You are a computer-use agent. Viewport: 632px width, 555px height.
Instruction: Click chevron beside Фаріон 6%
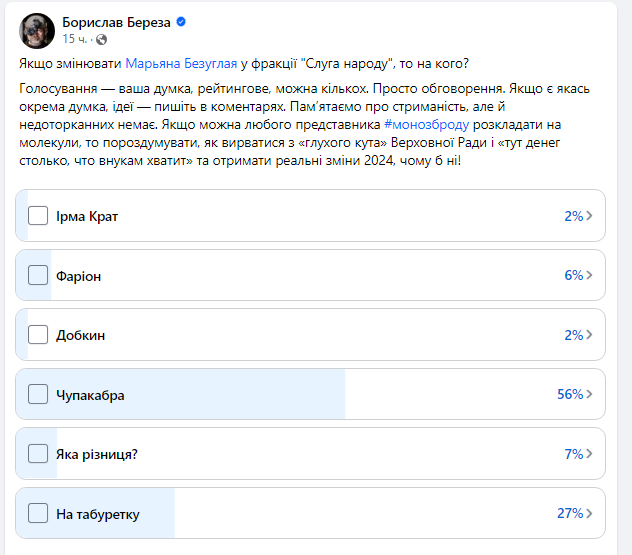pyautogui.click(x=590, y=275)
